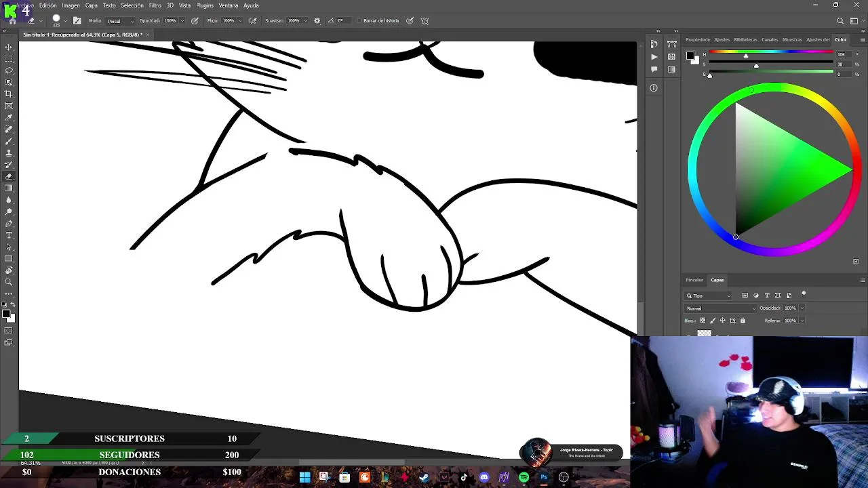Switch to the Canales tab
The image size is (868, 488).
point(770,40)
